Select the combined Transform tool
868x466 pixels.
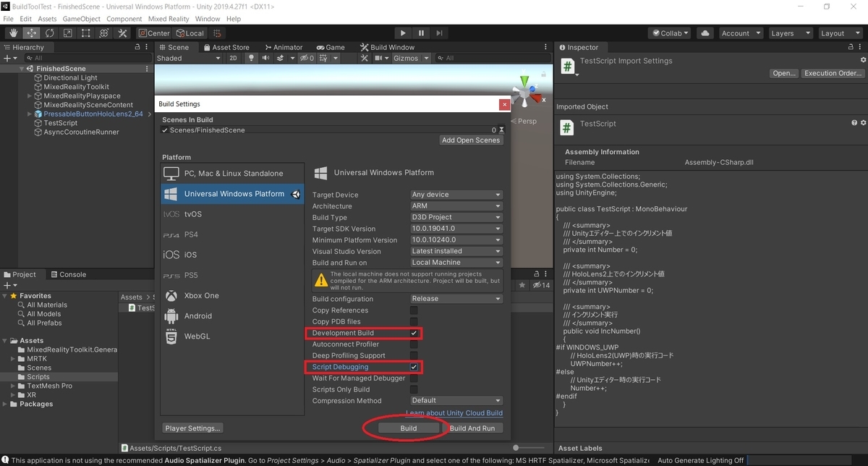pos(103,33)
